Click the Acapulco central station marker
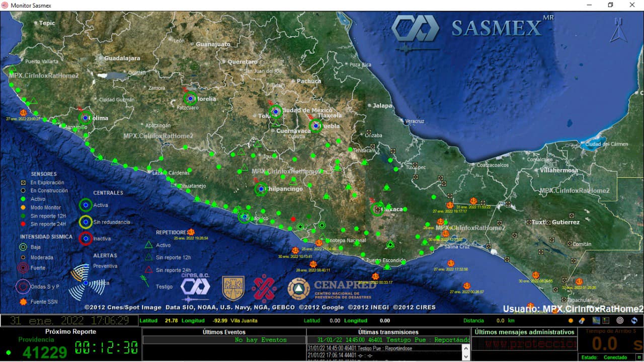 pos(244,217)
